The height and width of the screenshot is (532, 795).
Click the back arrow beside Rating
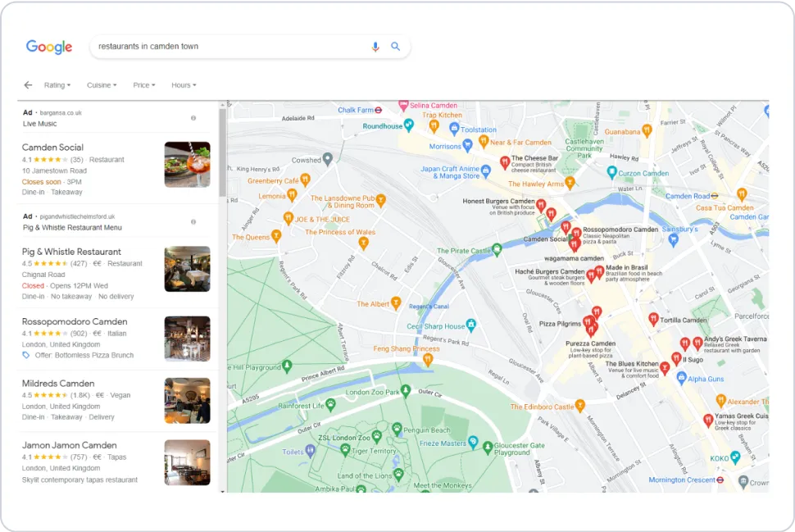(x=28, y=85)
